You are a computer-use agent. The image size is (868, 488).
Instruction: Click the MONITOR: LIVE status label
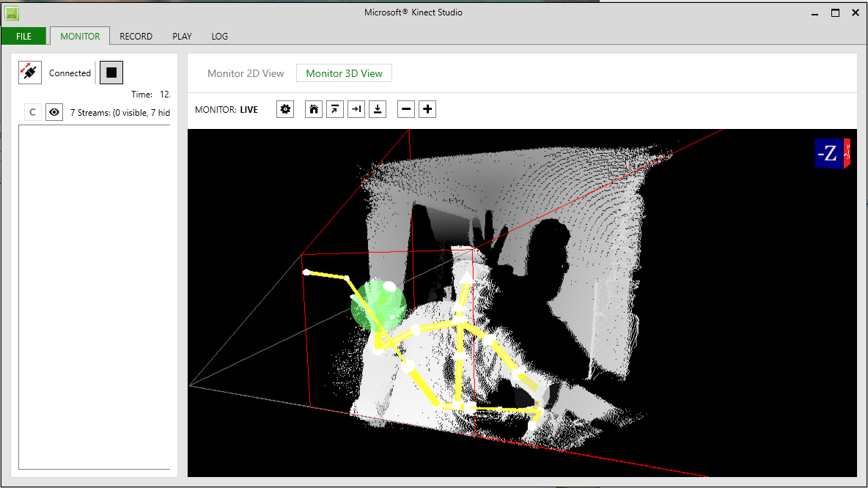227,110
